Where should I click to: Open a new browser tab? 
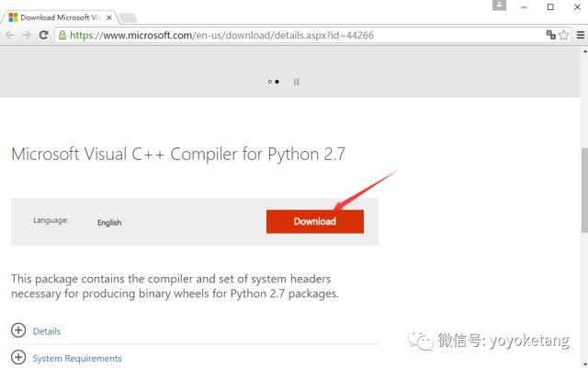(x=129, y=17)
